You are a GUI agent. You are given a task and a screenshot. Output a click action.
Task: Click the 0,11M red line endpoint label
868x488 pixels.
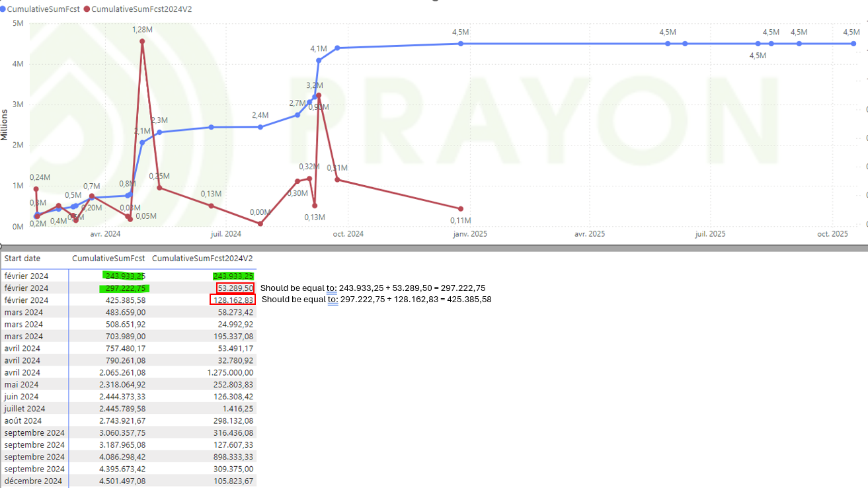pos(461,220)
